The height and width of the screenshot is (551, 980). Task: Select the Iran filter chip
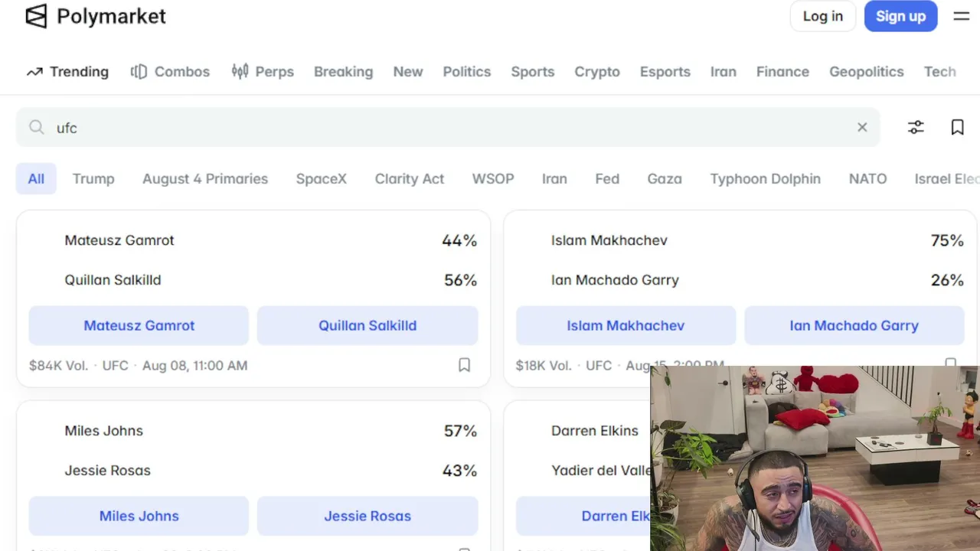pos(554,179)
